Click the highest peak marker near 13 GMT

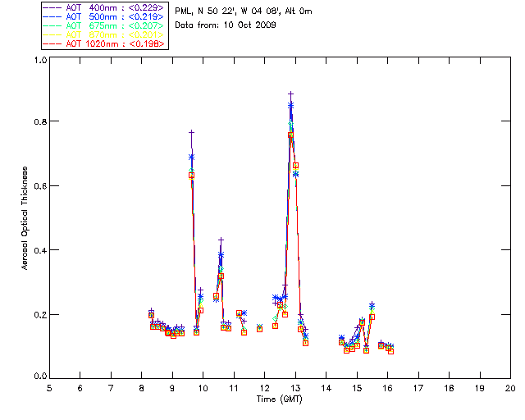290,95
